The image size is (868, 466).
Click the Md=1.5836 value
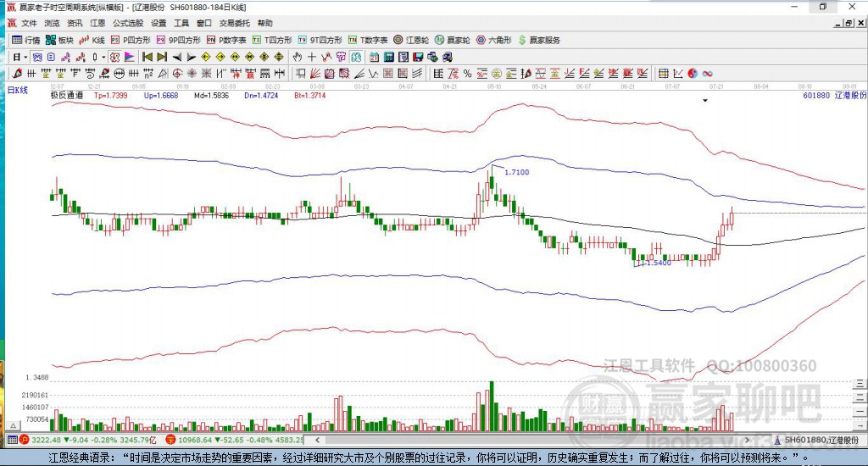coord(211,95)
